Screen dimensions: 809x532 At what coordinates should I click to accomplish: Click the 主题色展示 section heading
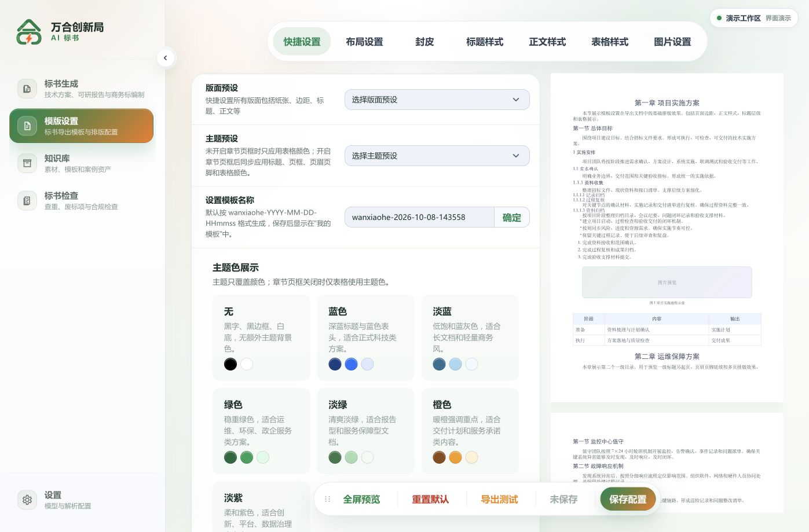[x=236, y=267]
